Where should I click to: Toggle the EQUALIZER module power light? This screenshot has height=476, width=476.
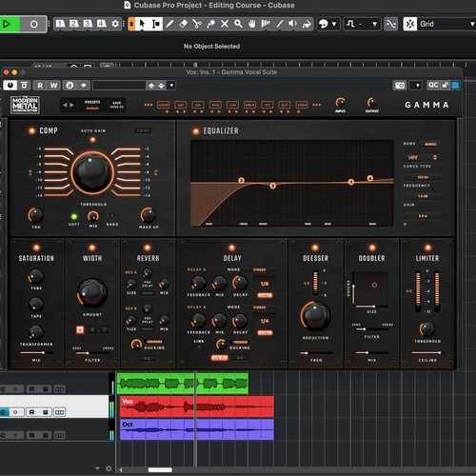click(196, 130)
